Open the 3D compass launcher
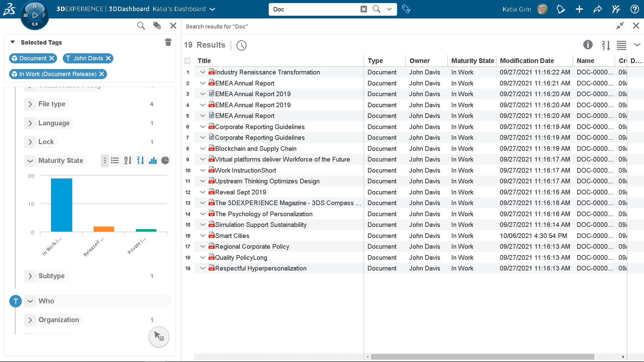 (35, 15)
